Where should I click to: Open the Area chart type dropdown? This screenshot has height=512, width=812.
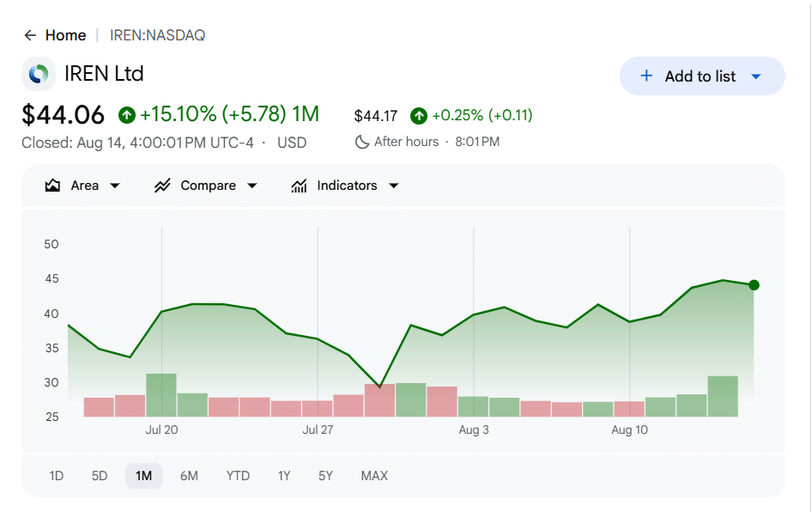click(115, 186)
